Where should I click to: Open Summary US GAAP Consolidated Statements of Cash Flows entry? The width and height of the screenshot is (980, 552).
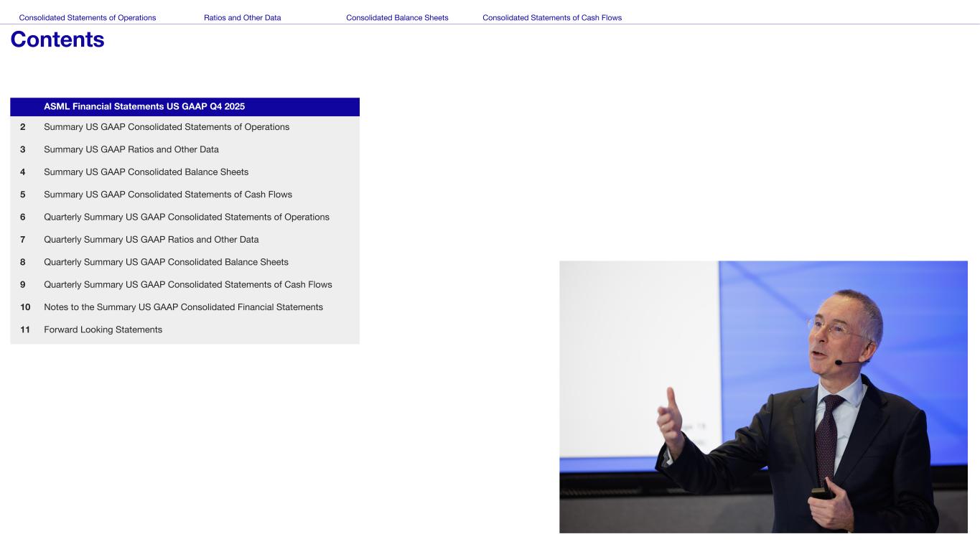[168, 195]
